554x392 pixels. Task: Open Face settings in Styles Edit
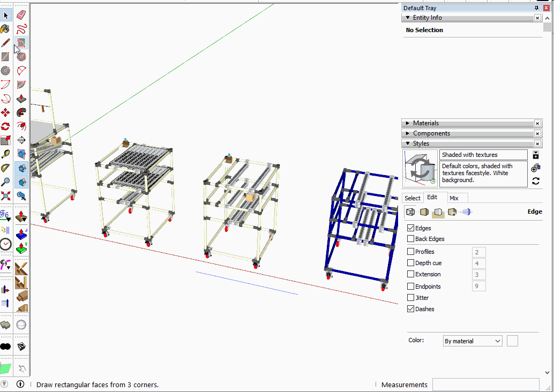coord(424,212)
